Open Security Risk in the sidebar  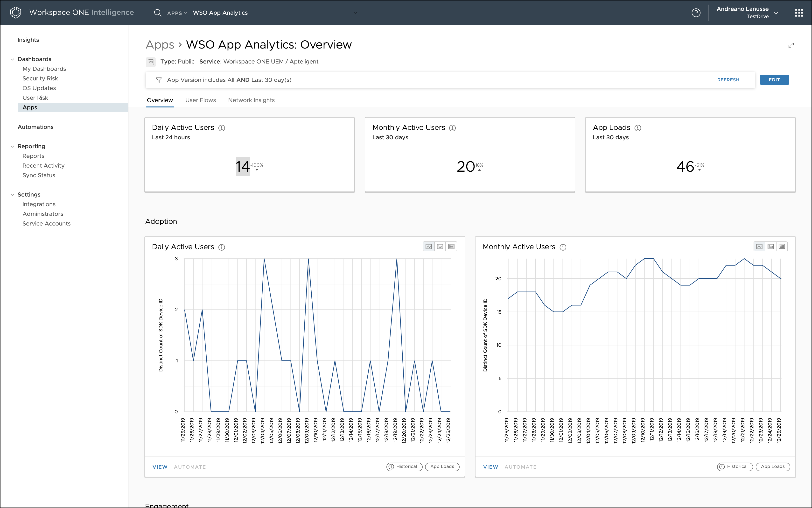pyautogui.click(x=40, y=78)
